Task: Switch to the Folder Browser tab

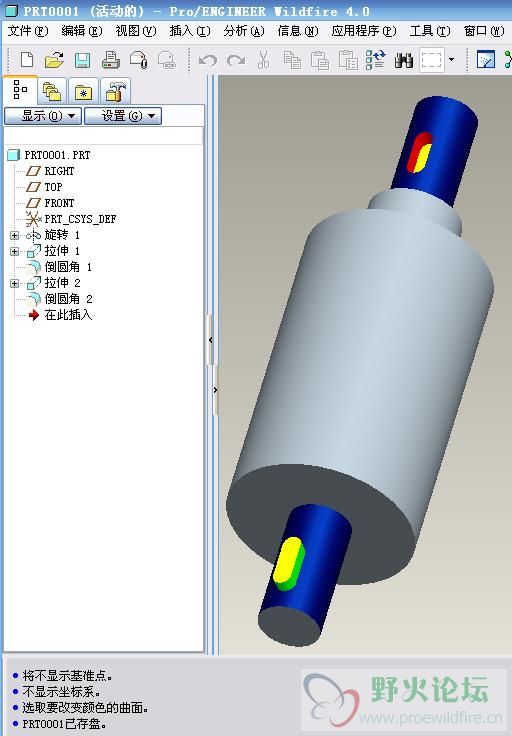Action: point(52,91)
